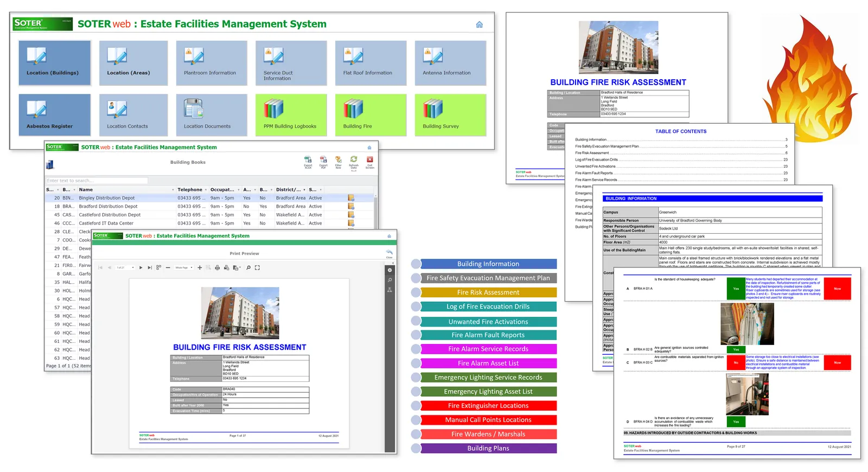Select the Building Information bar
868x472 pixels.
point(488,264)
